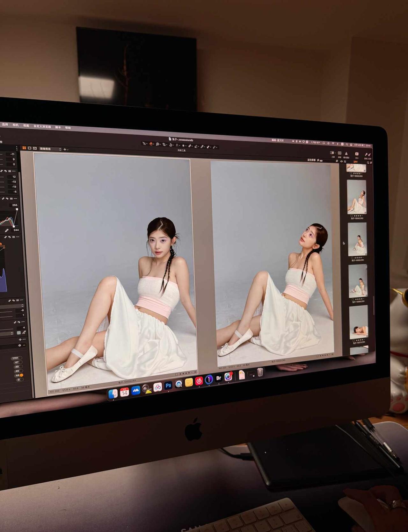
Task: Open Capture One from the Dock
Action: 209,379
